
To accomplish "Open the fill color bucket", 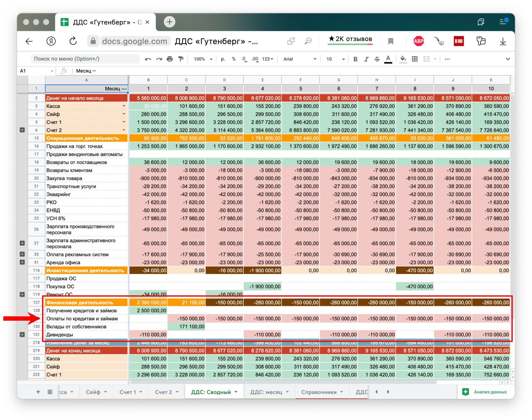I will coord(403,59).
